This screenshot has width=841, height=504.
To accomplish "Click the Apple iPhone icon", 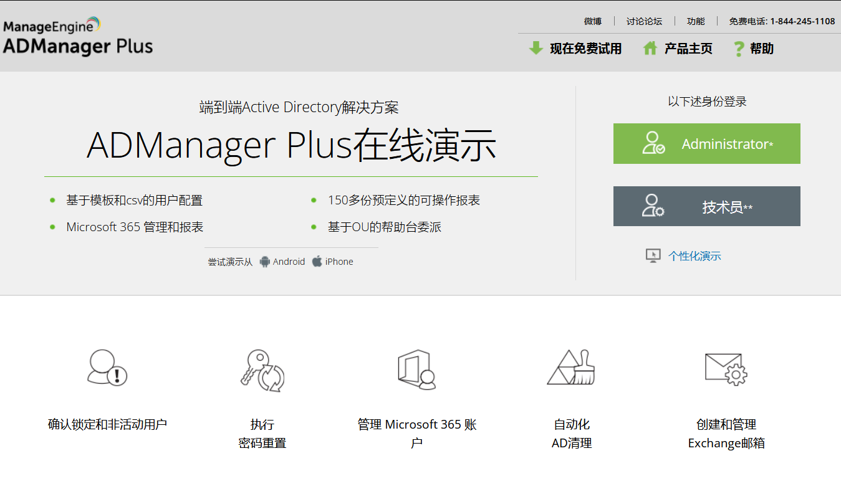I will [317, 261].
